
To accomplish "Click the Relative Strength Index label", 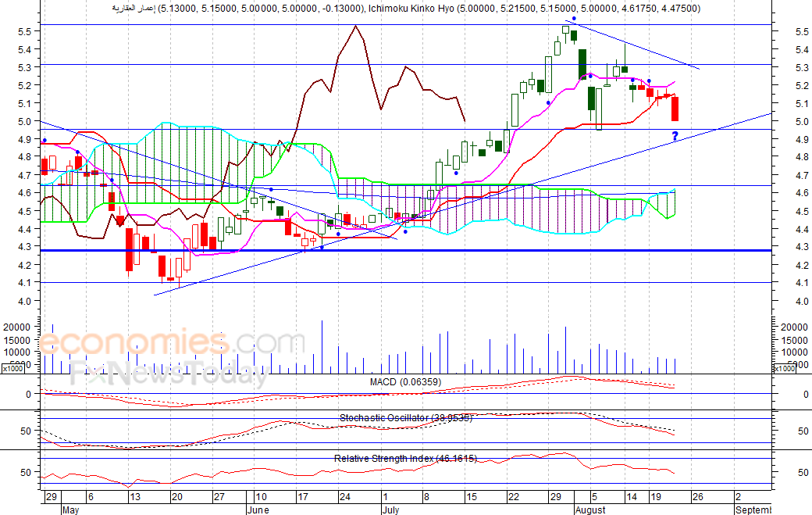I will point(405,459).
